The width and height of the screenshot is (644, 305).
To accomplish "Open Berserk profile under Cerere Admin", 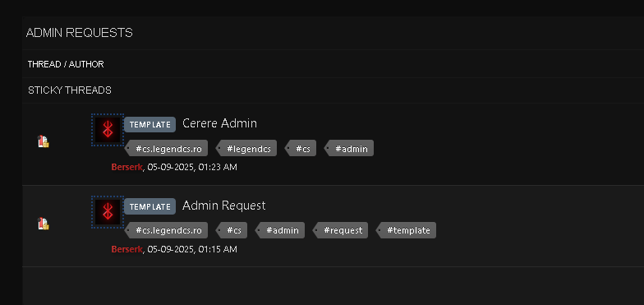I will click(126, 167).
